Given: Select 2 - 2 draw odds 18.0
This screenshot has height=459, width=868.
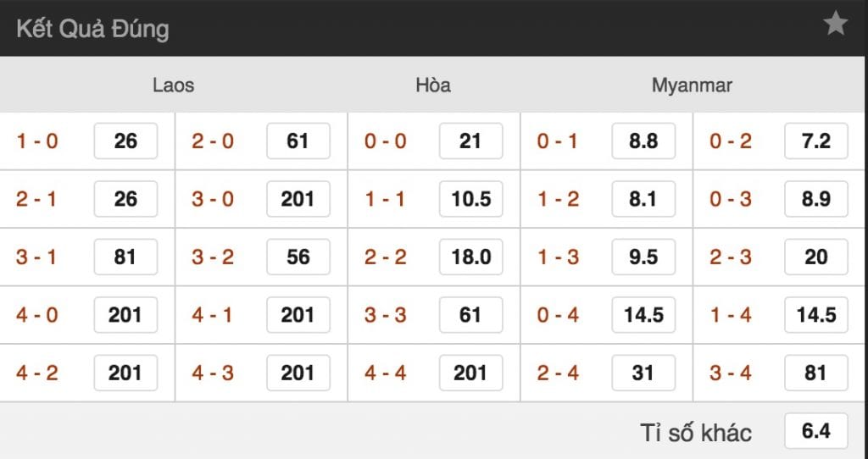Looking at the screenshot, I should click(470, 257).
